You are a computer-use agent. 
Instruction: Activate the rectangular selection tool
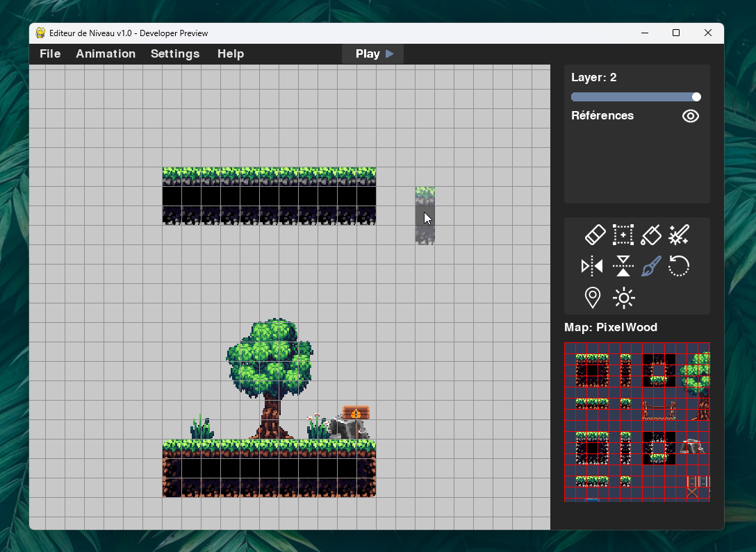tap(623, 235)
